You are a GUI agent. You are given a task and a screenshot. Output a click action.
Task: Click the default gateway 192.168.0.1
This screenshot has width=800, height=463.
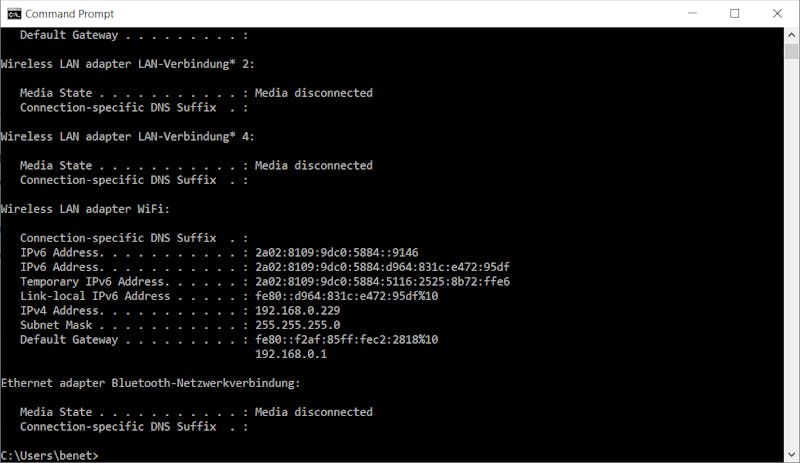[x=291, y=354]
